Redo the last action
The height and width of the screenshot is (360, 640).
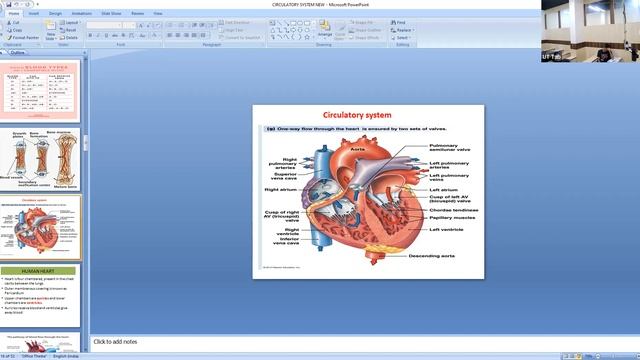pos(27,4)
